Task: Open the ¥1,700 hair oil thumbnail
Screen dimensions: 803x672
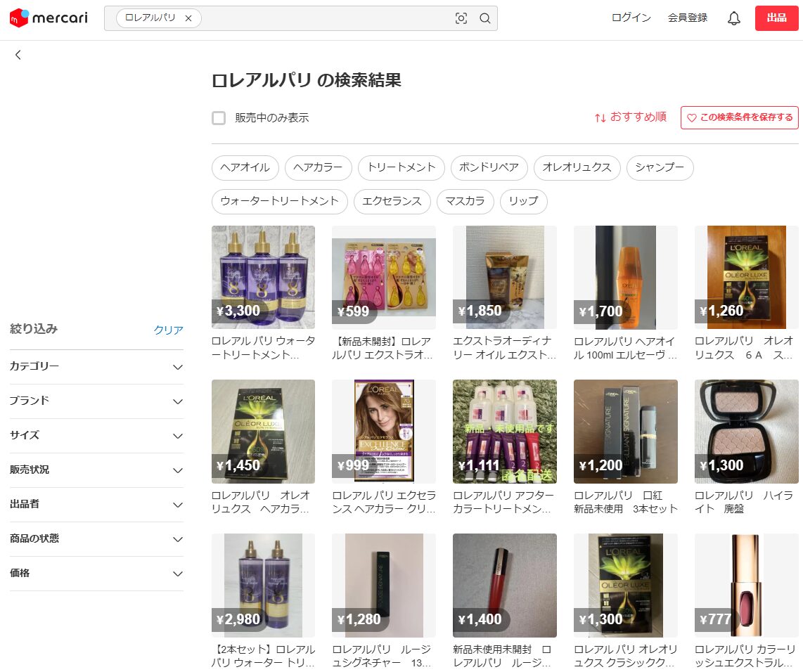Action: point(625,277)
